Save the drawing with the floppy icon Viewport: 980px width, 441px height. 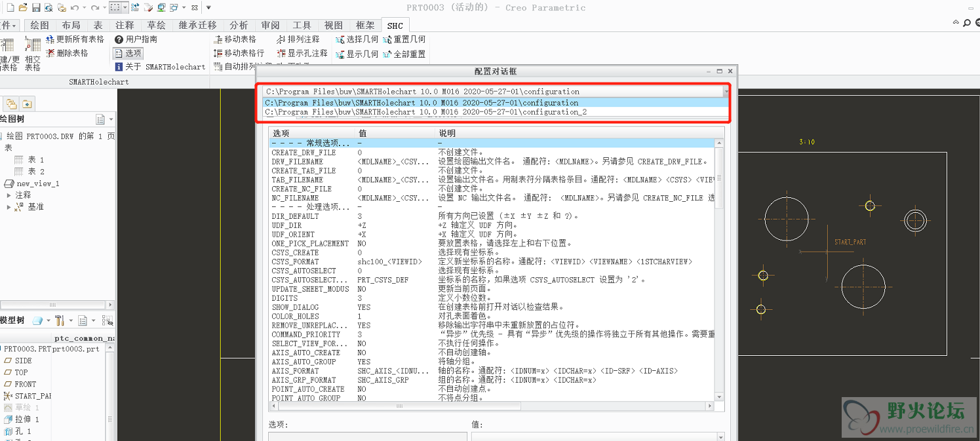pos(36,7)
